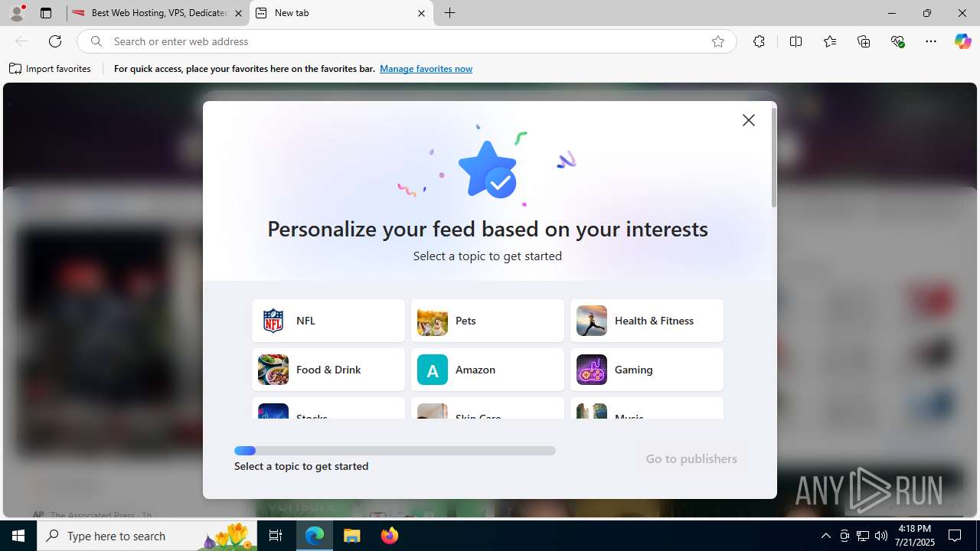
Task: Click Import favorites button
Action: 50,69
